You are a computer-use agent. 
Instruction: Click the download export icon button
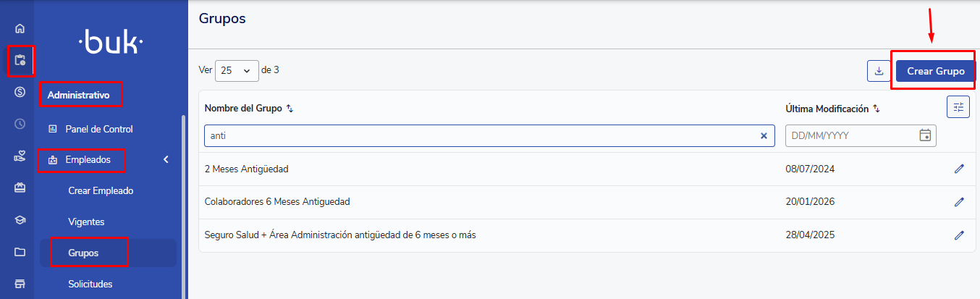pos(879,71)
